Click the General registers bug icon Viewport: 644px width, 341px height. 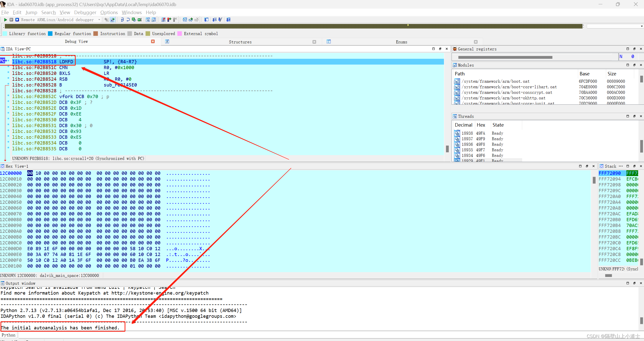[x=455, y=49]
